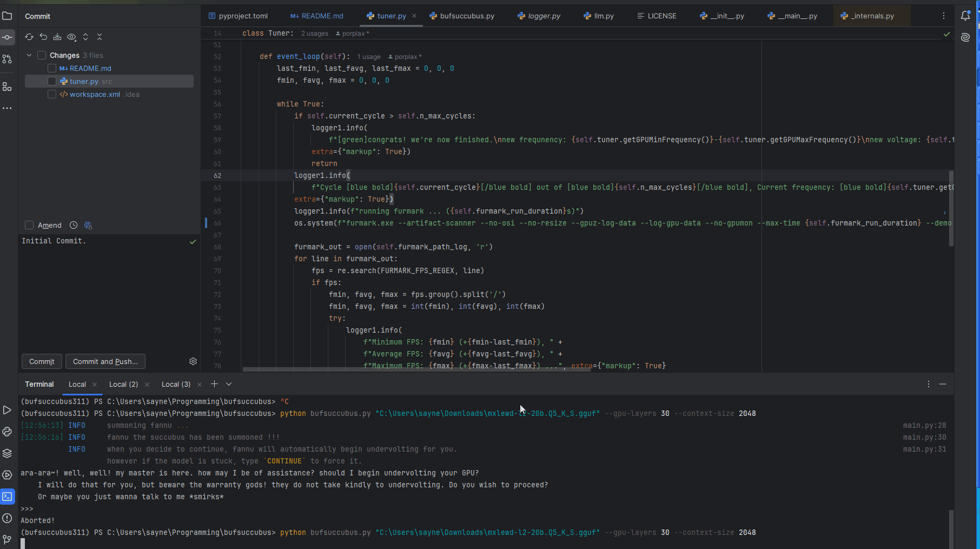Viewport: 980px width, 549px height.
Task: Click the Commit button
Action: click(x=42, y=361)
